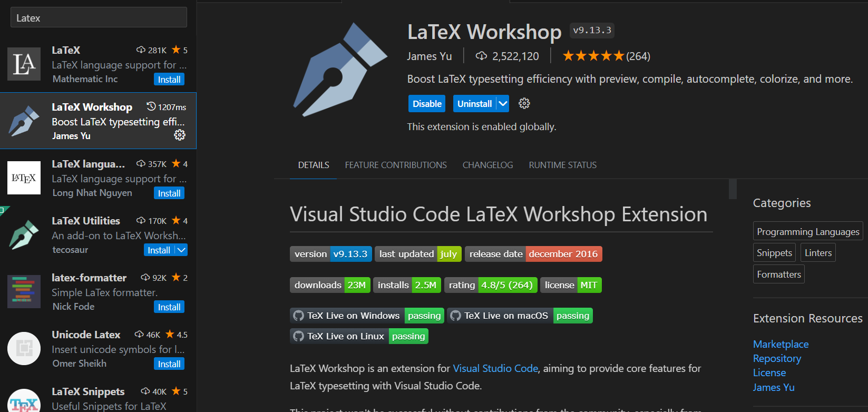Install the Unicode Latex extension
This screenshot has width=868, height=412.
click(x=169, y=364)
